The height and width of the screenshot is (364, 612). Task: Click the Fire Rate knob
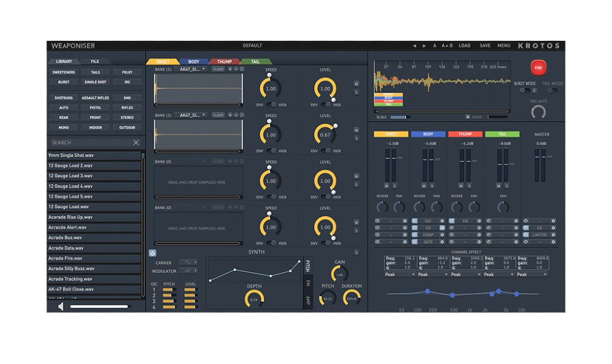[538, 113]
